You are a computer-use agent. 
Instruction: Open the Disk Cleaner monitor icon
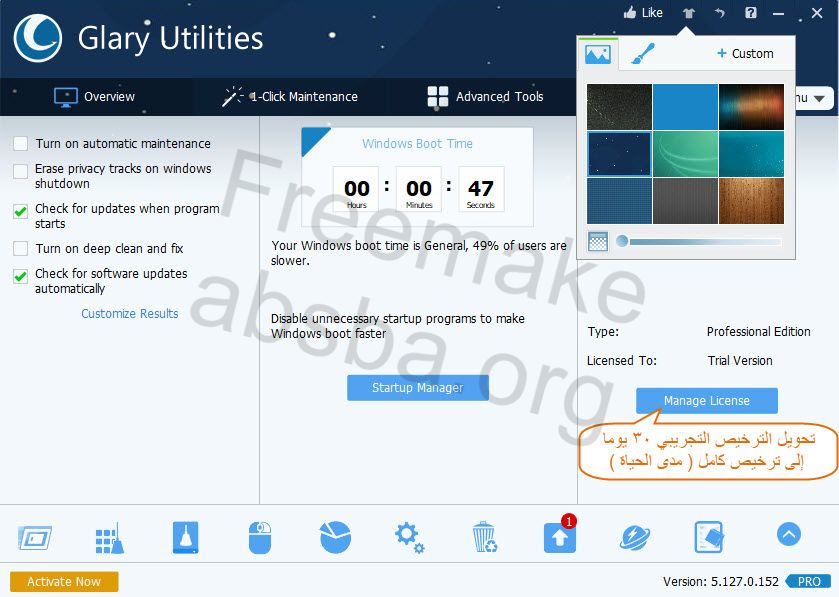(35, 538)
